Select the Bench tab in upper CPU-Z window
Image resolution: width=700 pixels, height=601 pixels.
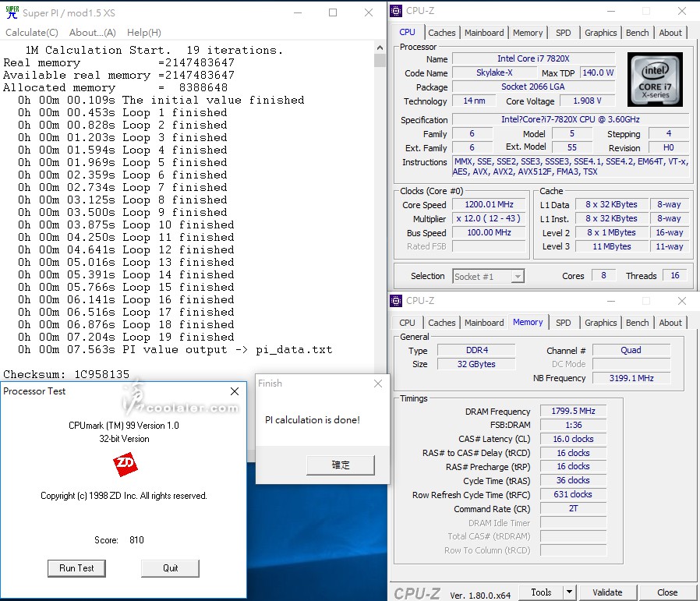click(x=637, y=33)
